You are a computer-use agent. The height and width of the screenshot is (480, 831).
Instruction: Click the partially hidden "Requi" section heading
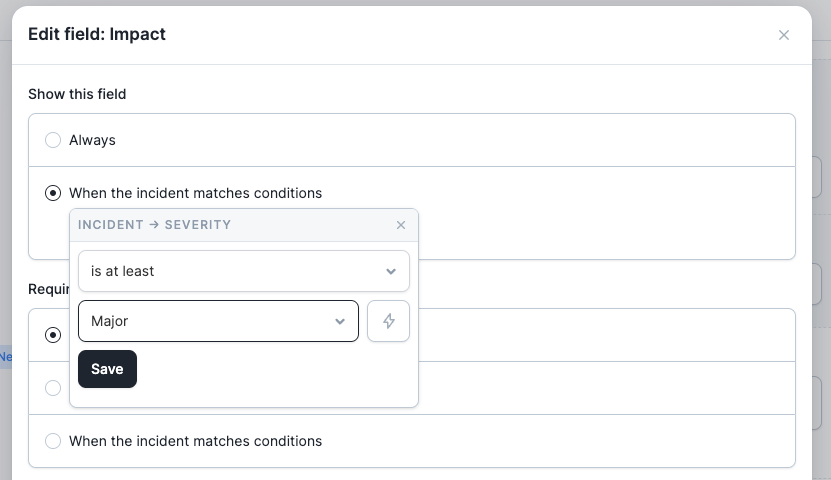coord(47,290)
